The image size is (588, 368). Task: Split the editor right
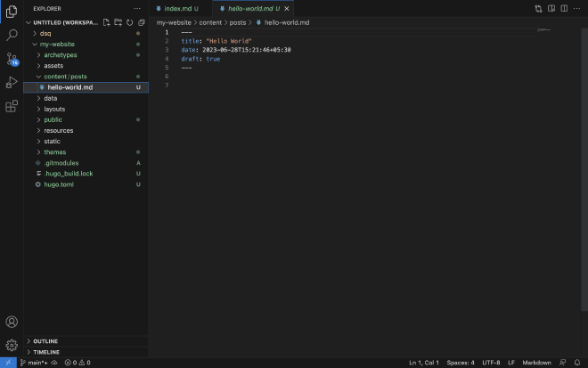564,9
